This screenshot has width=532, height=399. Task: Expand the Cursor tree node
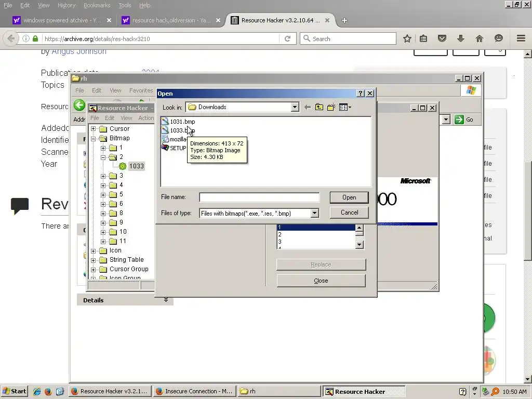(x=94, y=129)
